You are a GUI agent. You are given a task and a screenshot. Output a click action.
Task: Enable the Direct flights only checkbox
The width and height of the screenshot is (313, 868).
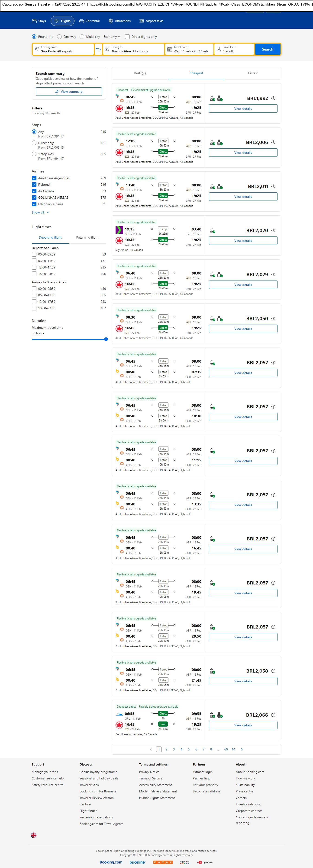(127, 37)
